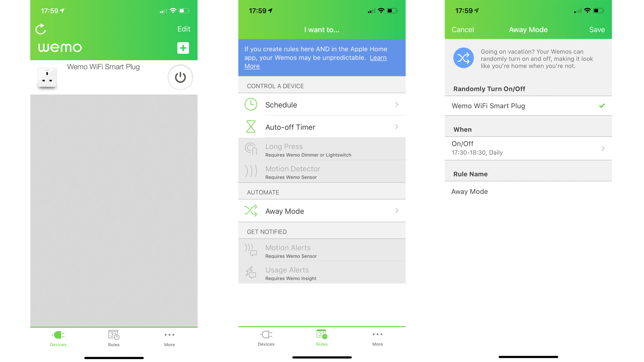Tap the Away Mode shuffle icon
This screenshot has width=644, height=362.
(251, 211)
